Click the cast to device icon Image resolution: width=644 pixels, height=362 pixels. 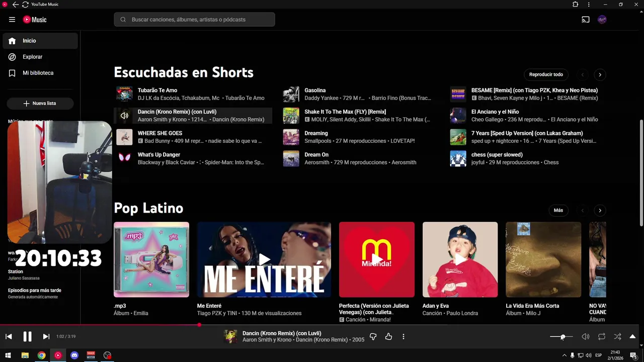pyautogui.click(x=586, y=20)
